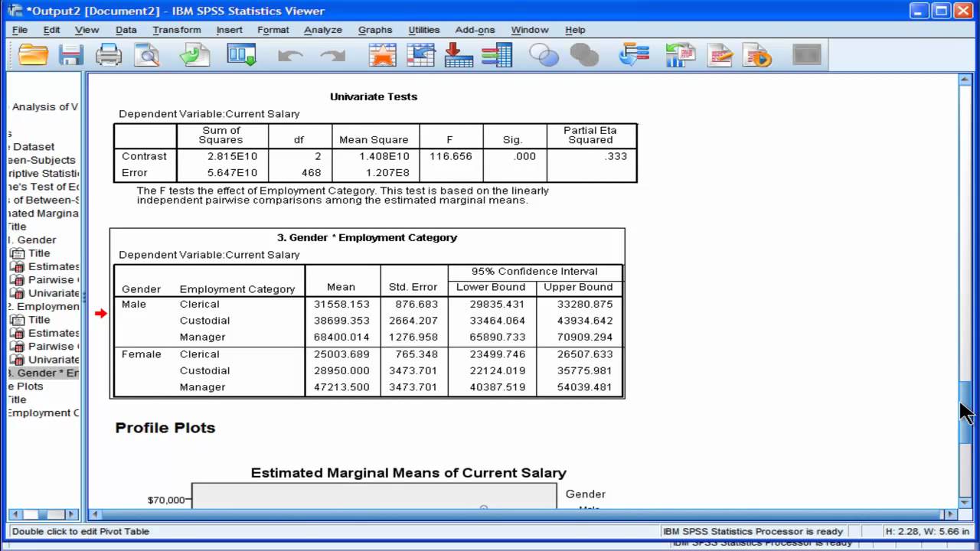
Task: Select Estimates under Employment in outline
Action: 54,333
